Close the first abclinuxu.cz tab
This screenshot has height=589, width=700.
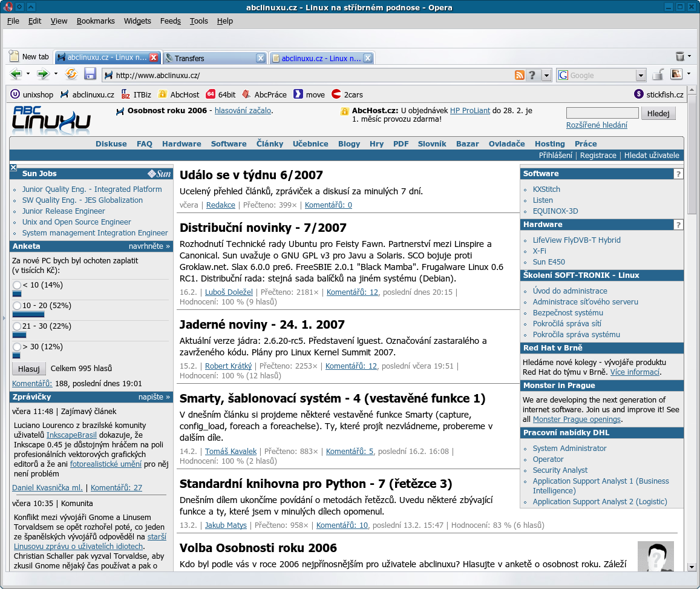pos(154,57)
